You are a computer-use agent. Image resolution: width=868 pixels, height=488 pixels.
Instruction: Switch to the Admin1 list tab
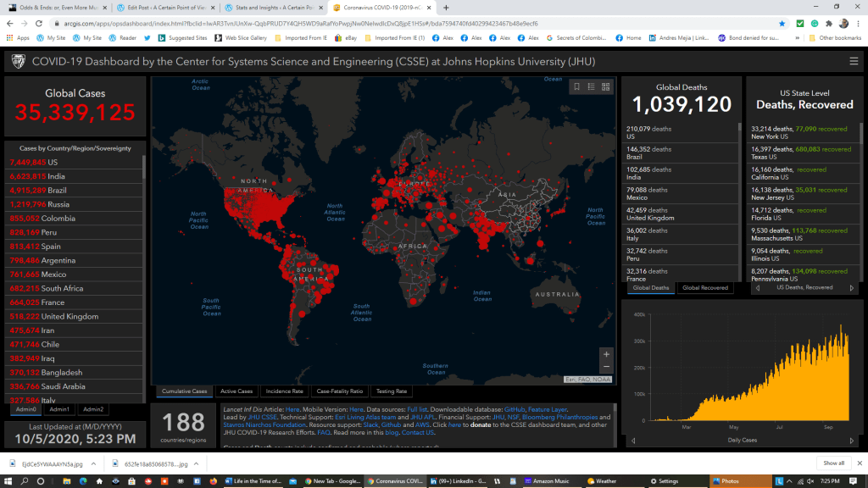click(x=58, y=409)
